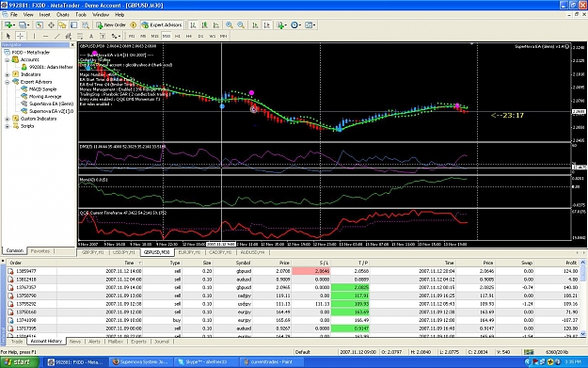Open the File menu
This screenshot has width=588, height=368.
(14, 15)
